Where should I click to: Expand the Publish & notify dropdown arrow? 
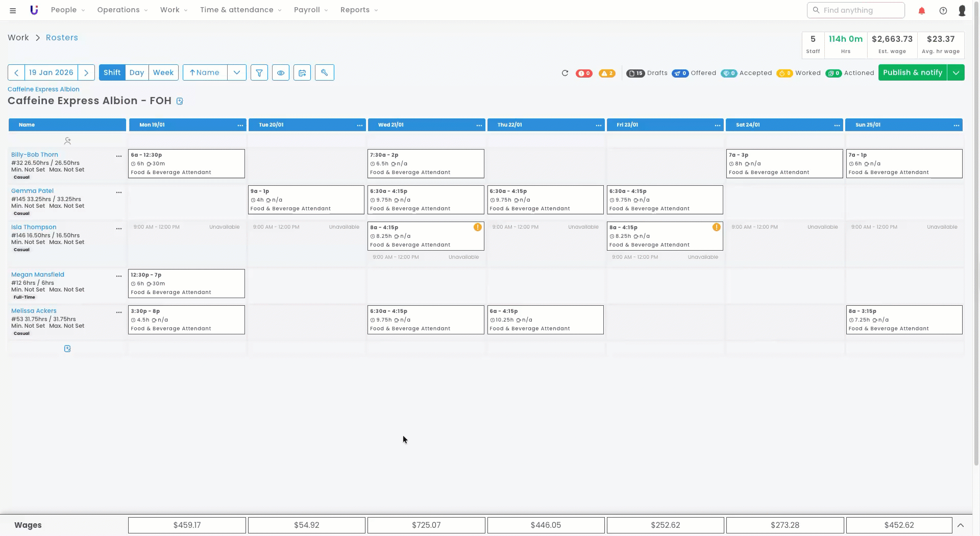tap(956, 72)
